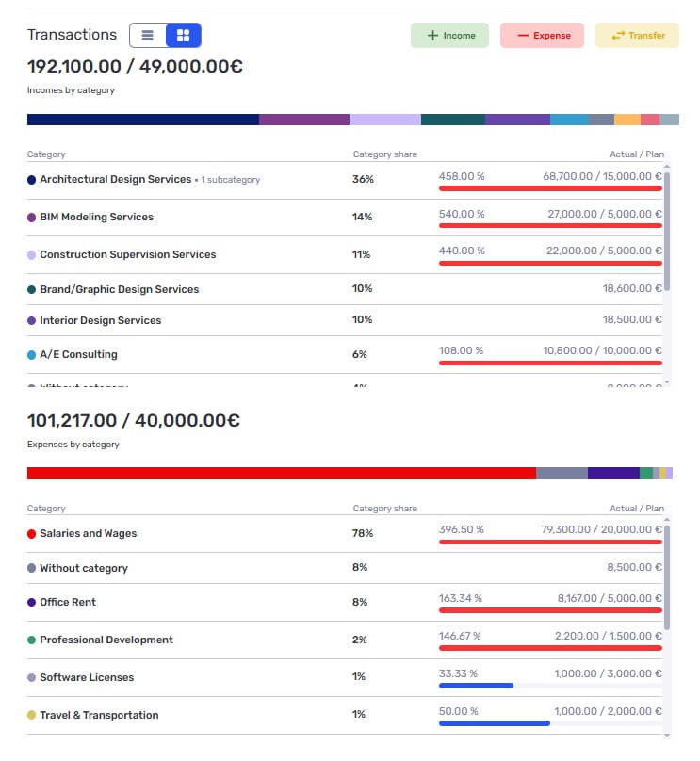Viewport: 700px width, 761px height.
Task: Open BIM Modeling Services category row
Action: tap(345, 218)
